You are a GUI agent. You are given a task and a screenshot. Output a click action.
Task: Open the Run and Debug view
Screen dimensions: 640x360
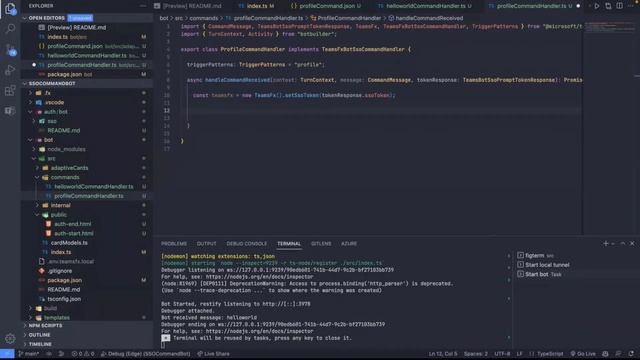10,70
